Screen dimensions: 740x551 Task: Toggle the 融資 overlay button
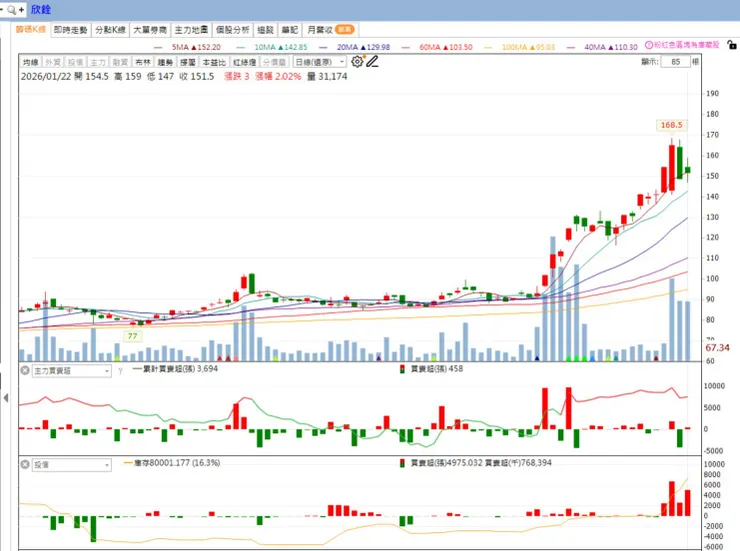pos(120,62)
